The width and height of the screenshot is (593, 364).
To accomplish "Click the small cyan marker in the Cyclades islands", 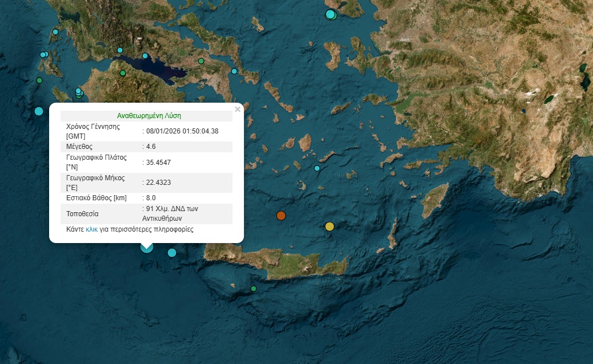I will coord(317,168).
